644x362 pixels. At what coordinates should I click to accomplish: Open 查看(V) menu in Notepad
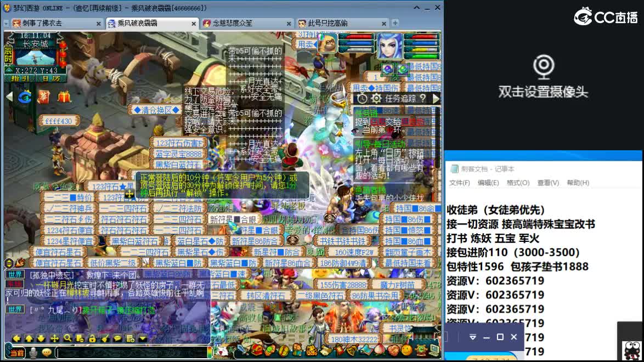[x=549, y=183]
